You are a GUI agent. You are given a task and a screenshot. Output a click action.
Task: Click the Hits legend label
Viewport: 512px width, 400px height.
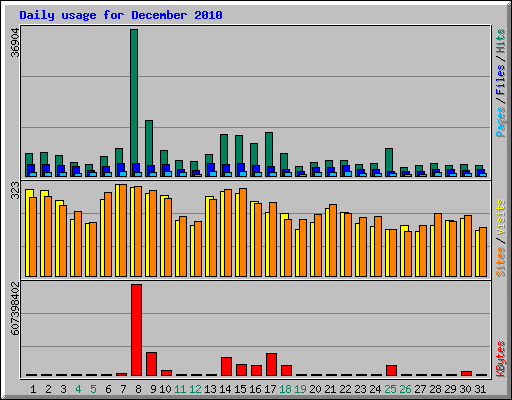tap(500, 41)
